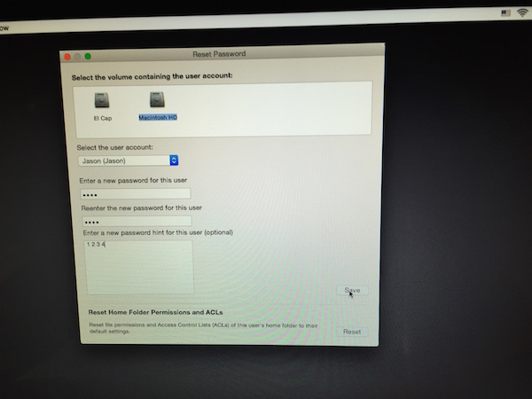Focus the new password field

tap(136, 193)
